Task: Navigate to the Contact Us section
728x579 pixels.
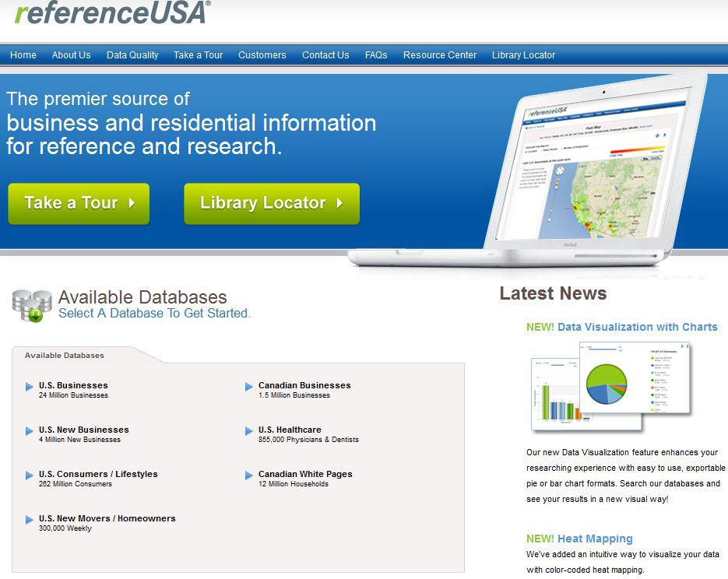Action: click(325, 55)
